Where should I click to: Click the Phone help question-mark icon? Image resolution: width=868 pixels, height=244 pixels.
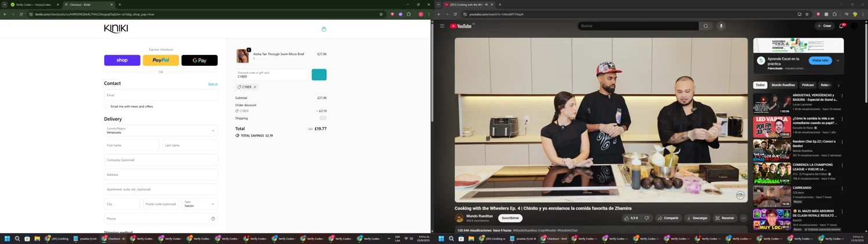point(213,219)
